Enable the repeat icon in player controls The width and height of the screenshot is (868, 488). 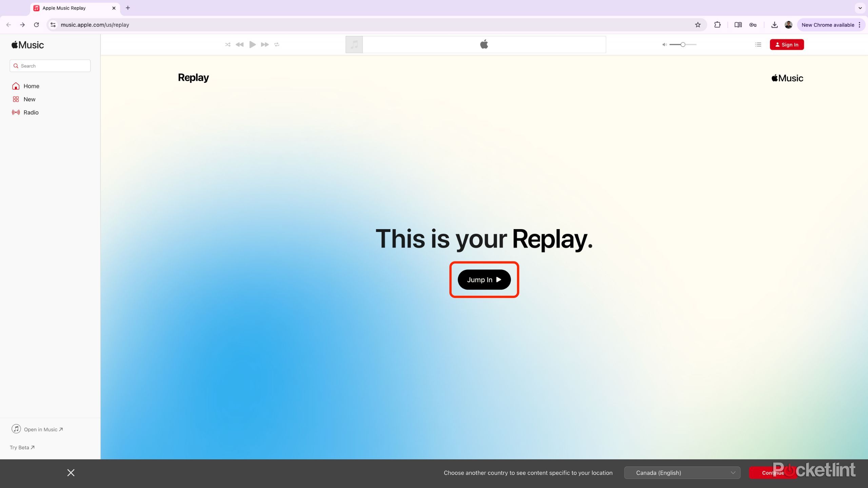pos(277,44)
